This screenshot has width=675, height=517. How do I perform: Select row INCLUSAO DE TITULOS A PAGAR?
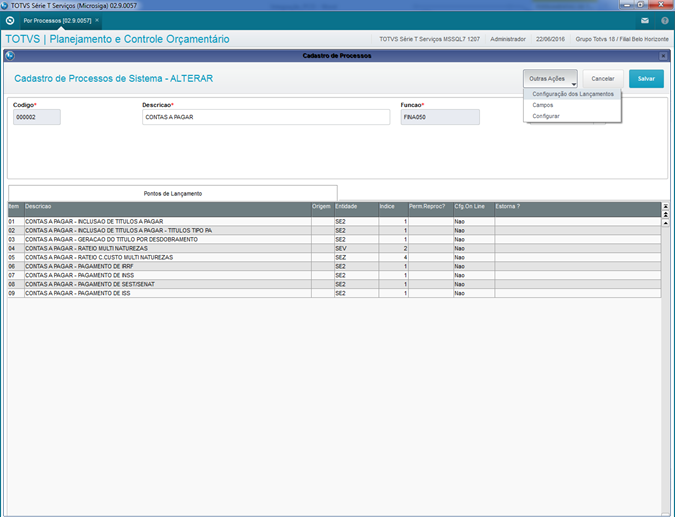pyautogui.click(x=334, y=221)
